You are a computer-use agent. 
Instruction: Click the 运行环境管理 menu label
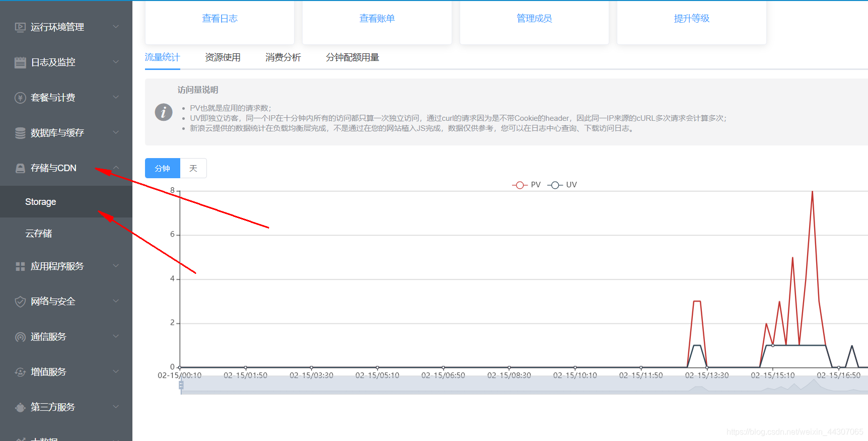57,27
